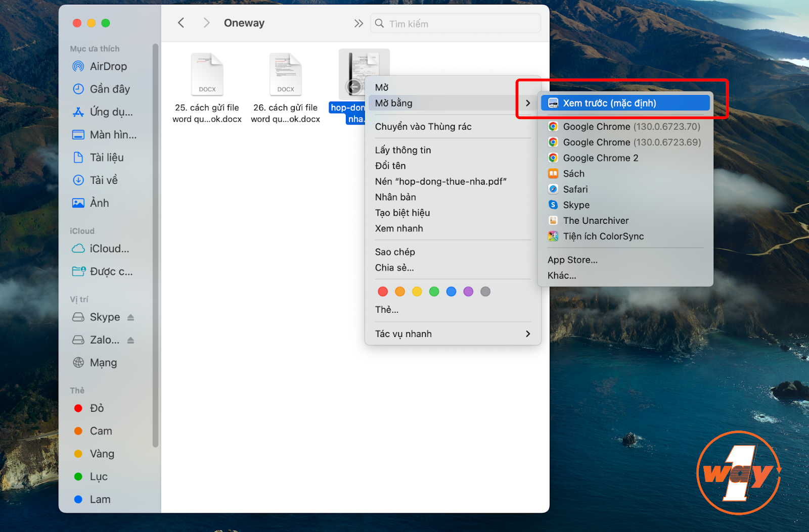
Task: Open with Google Chrome 2
Action: pyautogui.click(x=625, y=158)
